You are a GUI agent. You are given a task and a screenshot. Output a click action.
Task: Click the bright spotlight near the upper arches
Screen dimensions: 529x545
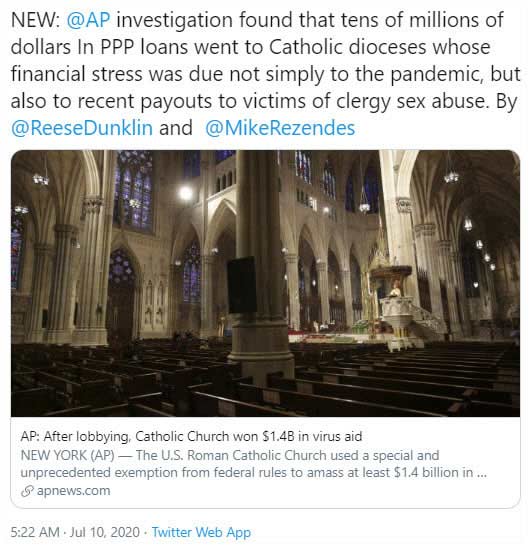pos(186,193)
